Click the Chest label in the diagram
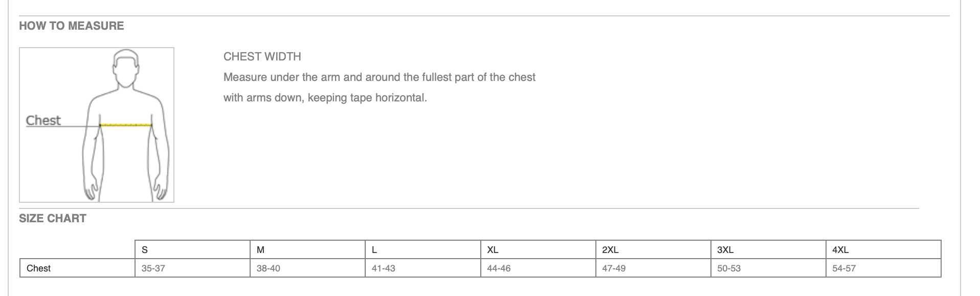The height and width of the screenshot is (296, 980). pyautogui.click(x=43, y=120)
